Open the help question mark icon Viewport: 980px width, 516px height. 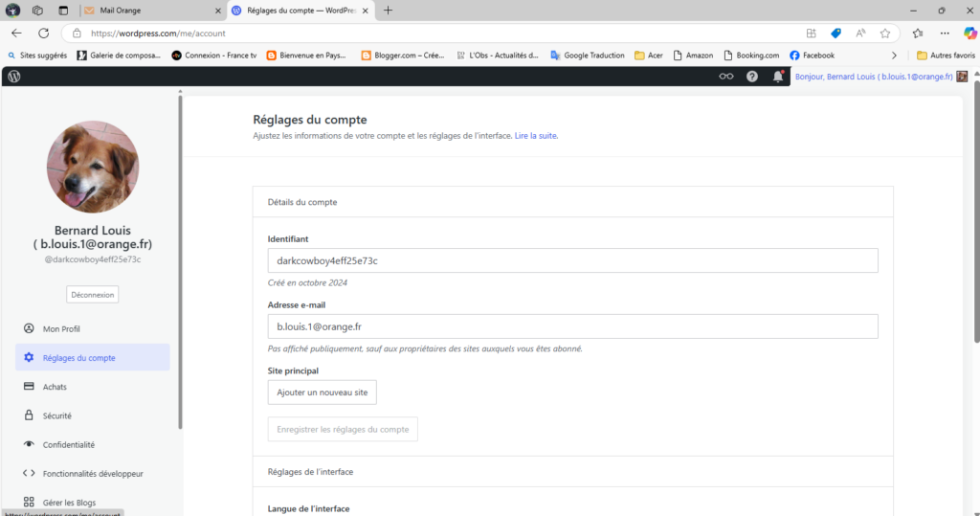tap(752, 77)
